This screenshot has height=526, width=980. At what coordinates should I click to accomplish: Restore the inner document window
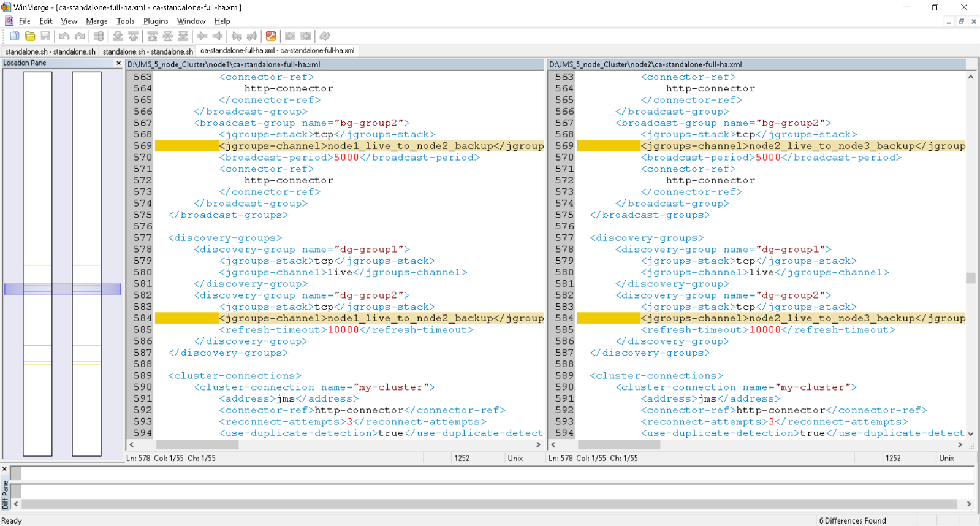[961, 21]
